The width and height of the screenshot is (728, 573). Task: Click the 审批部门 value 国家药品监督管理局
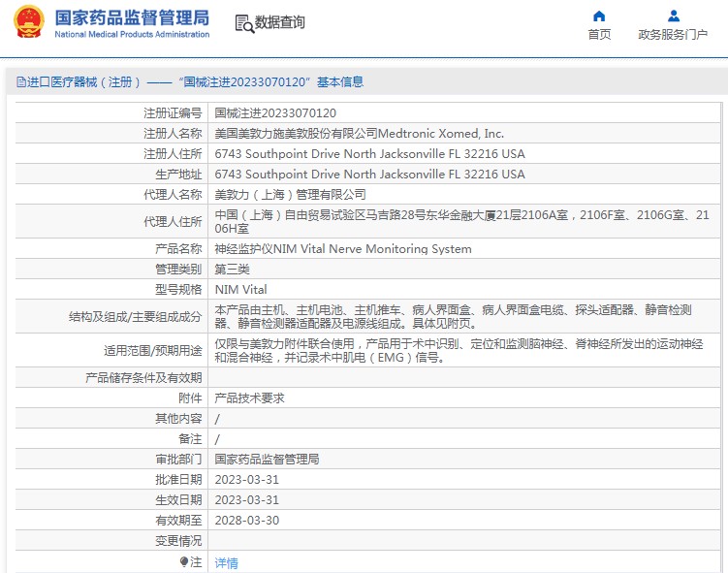point(267,459)
